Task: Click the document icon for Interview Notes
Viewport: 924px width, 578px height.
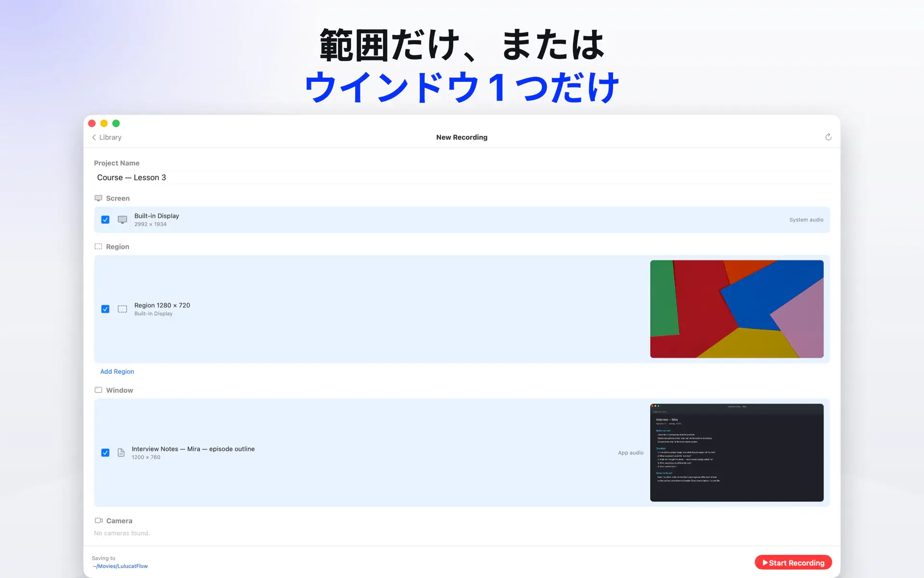Action: click(121, 453)
